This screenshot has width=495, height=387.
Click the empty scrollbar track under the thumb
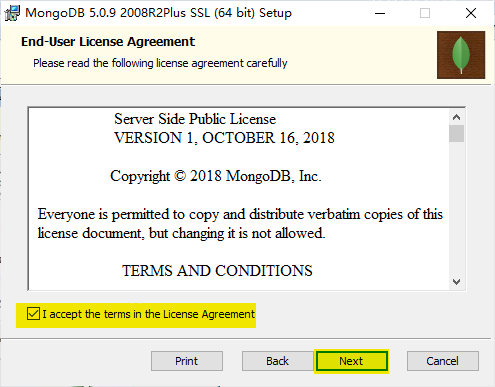tap(456, 208)
